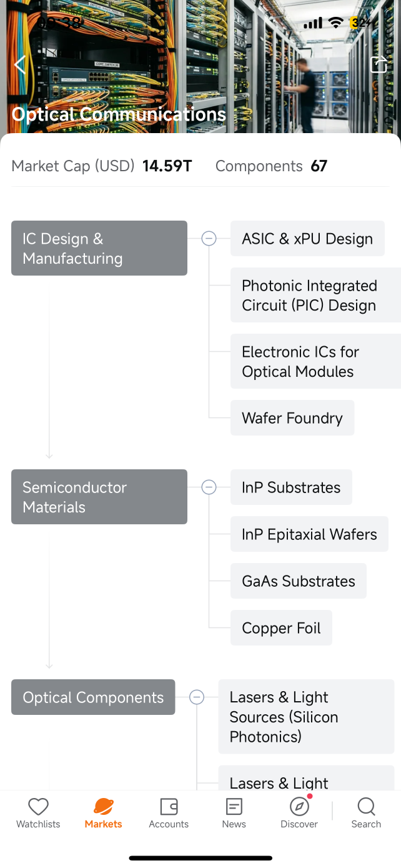Open the Watchlists heart icon
Viewport: 401px width, 868px height.
coord(38,807)
